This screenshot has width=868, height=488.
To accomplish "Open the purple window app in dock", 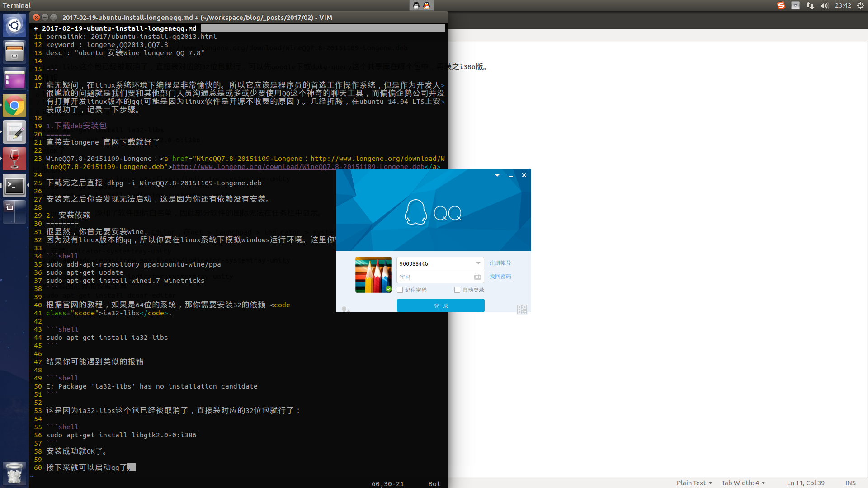I will click(14, 79).
